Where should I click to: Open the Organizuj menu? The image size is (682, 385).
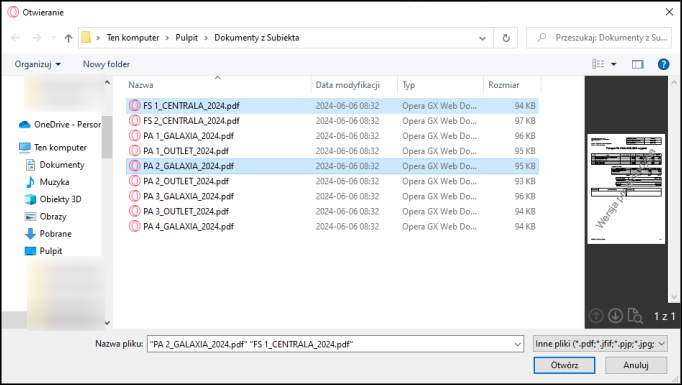tap(37, 64)
